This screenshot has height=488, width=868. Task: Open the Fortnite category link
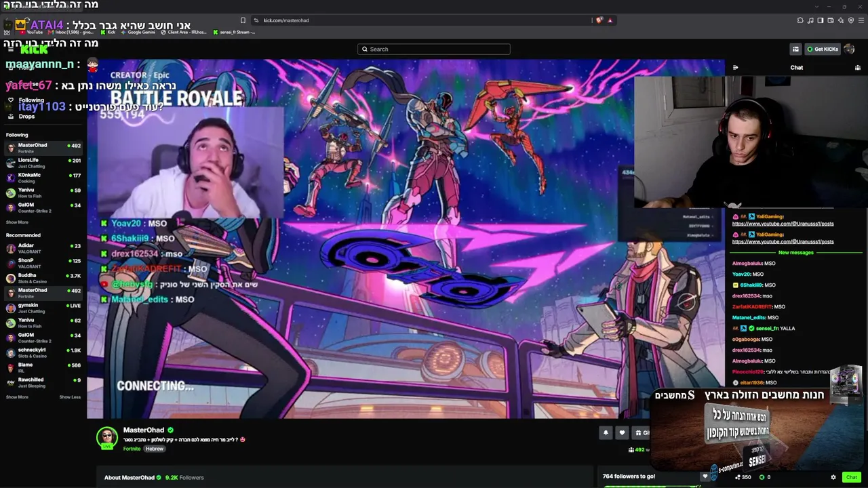[x=132, y=449]
